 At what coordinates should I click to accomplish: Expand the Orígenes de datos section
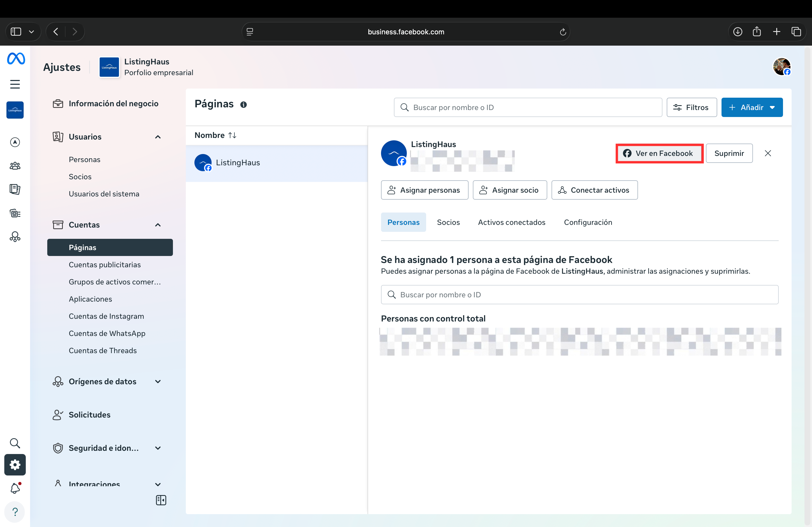(x=158, y=382)
